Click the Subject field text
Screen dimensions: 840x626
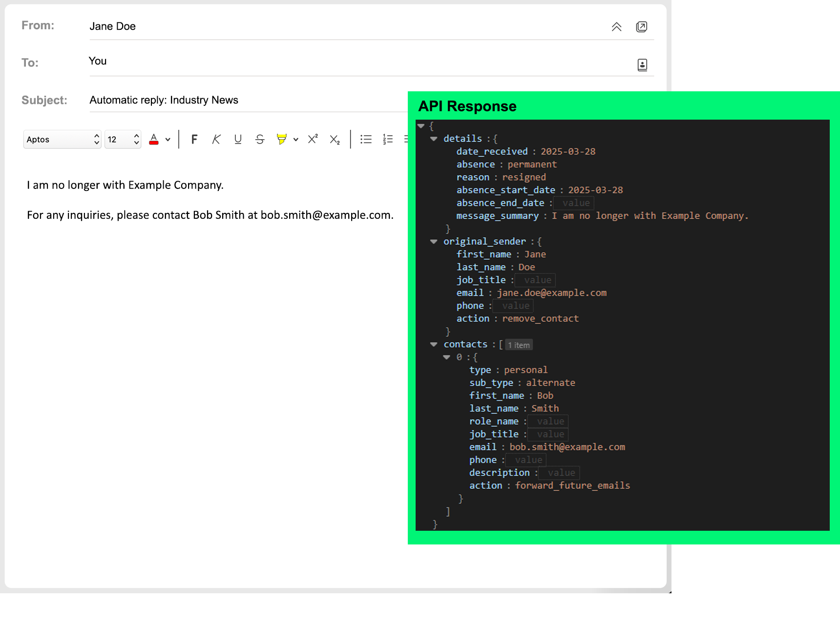[164, 100]
